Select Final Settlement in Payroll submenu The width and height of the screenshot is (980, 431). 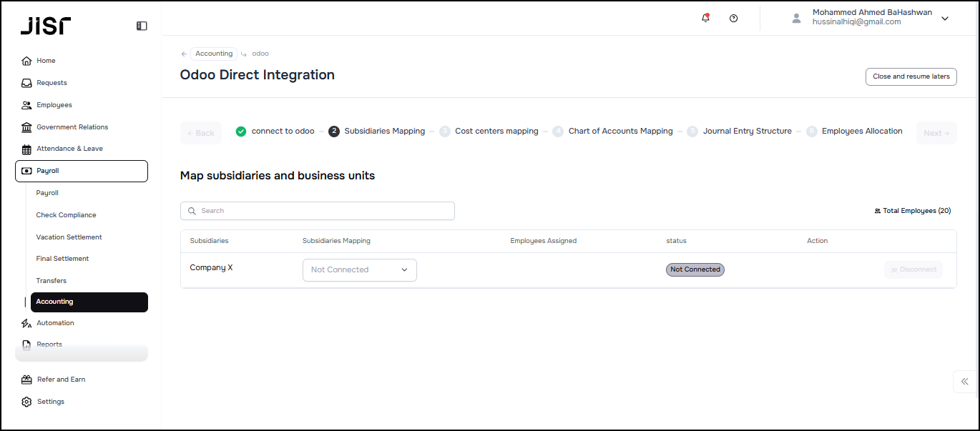(62, 259)
